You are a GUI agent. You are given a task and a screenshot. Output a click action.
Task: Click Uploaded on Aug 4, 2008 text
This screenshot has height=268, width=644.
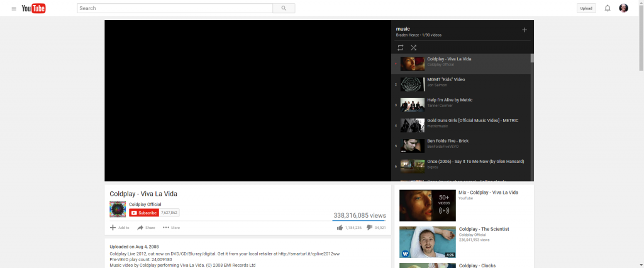[134, 247]
